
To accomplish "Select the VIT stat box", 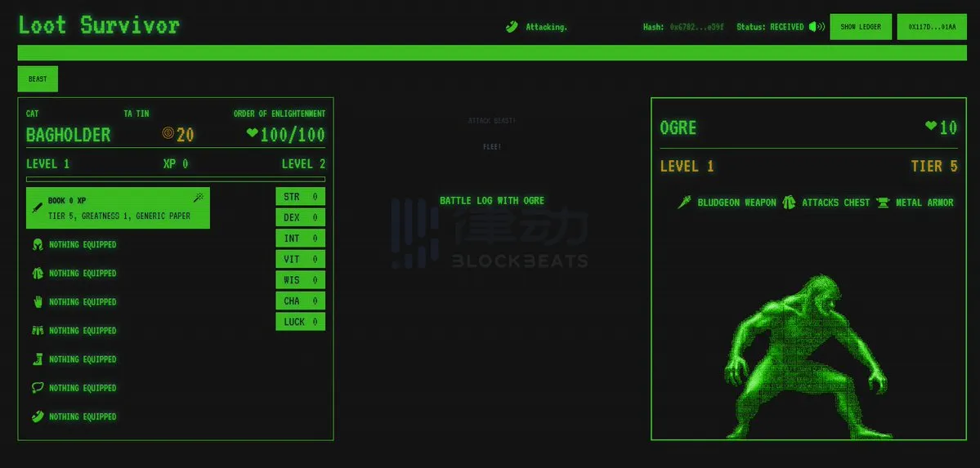I will point(300,259).
